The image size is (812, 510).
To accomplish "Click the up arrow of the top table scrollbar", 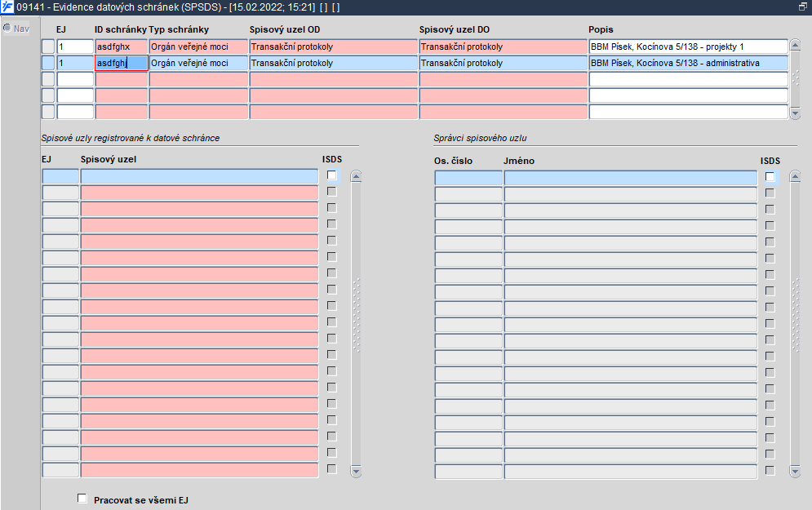I will point(796,46).
